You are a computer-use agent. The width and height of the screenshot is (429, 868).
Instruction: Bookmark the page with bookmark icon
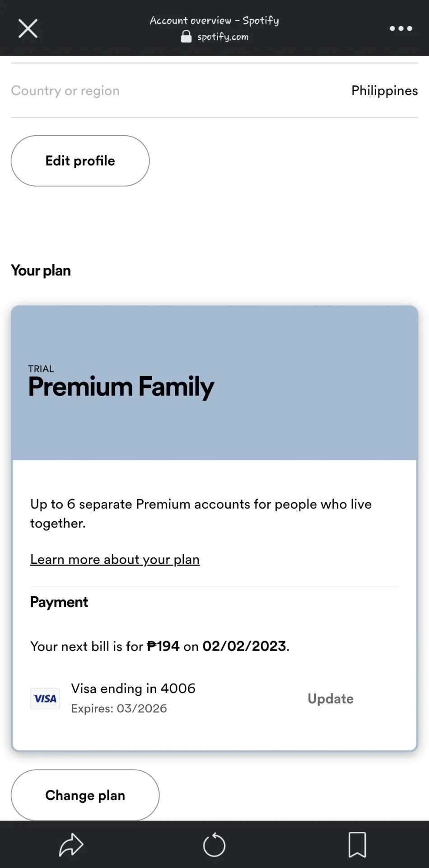(x=357, y=844)
